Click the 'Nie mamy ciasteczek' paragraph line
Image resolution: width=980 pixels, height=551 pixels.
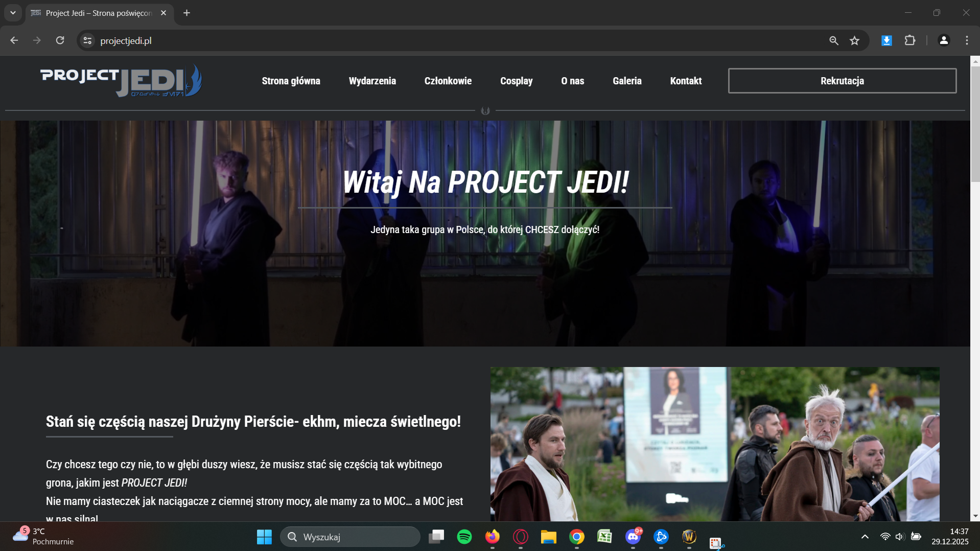click(x=254, y=501)
